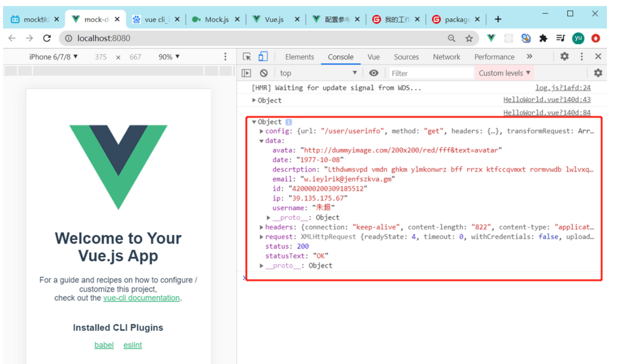This screenshot has height=364, width=619.
Task: Show more DevTools tabs chevron
Action: (529, 56)
